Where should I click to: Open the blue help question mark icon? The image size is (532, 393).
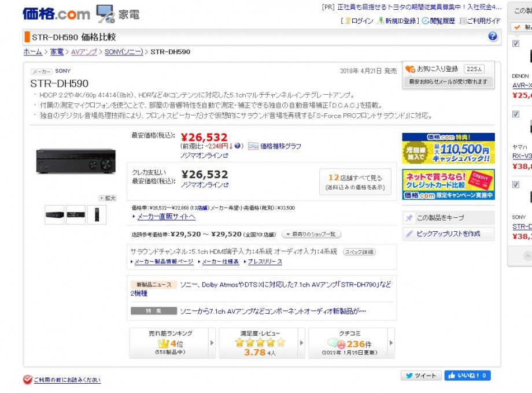click(493, 36)
